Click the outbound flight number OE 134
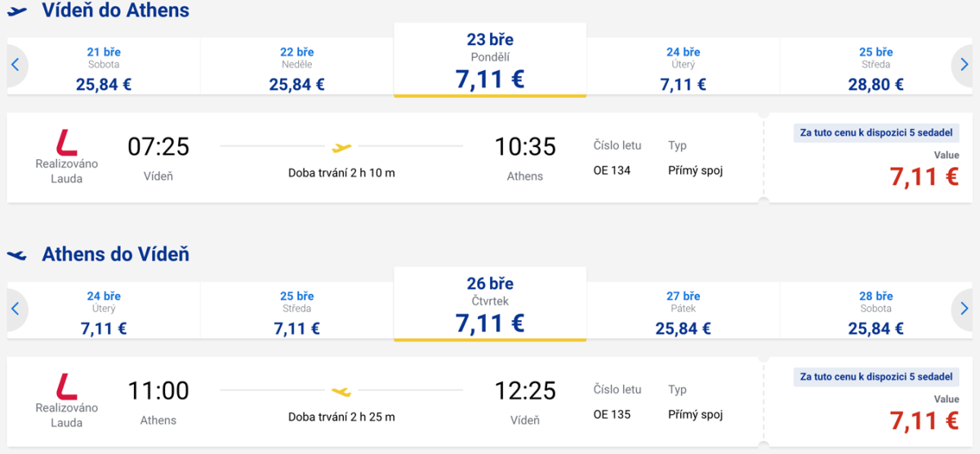The height and width of the screenshot is (454, 980). [612, 171]
